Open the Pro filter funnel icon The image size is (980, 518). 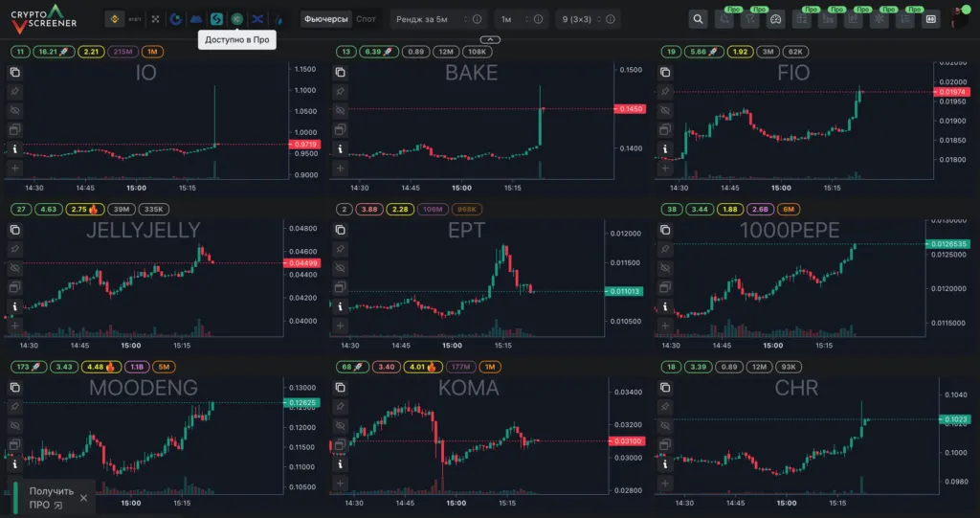pyautogui.click(x=749, y=19)
